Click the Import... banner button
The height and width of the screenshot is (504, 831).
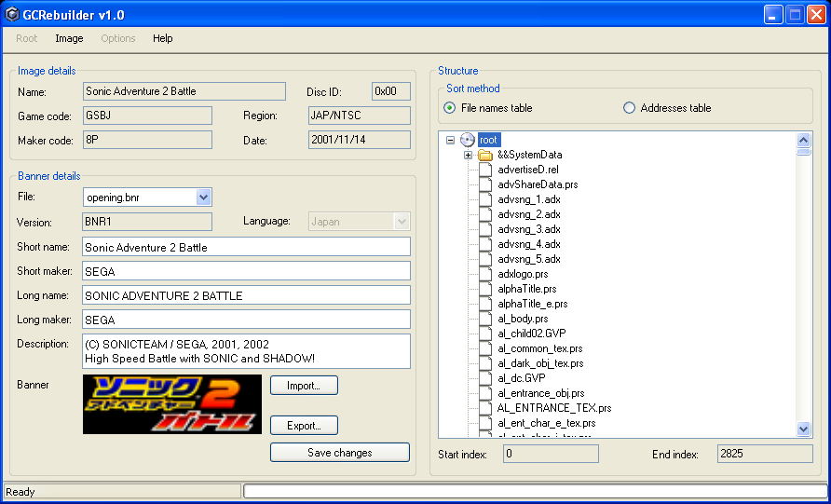coord(304,386)
